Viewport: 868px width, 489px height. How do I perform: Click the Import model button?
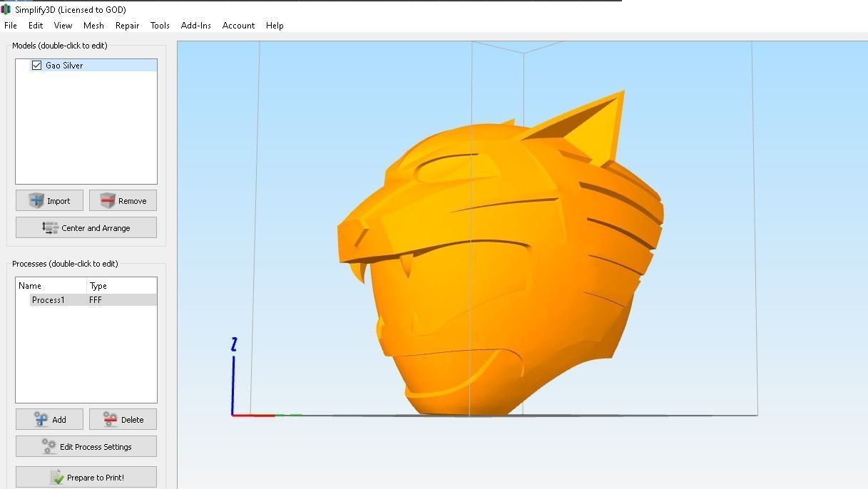(x=49, y=200)
